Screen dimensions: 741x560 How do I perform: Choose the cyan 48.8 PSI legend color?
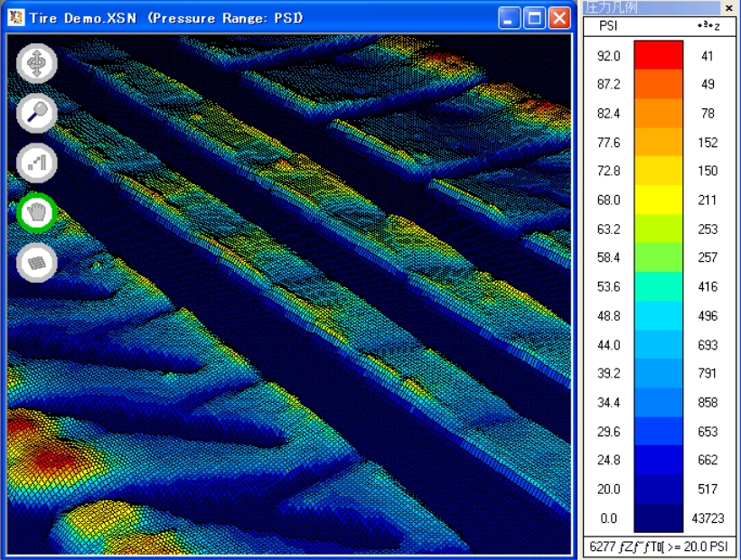click(x=658, y=315)
